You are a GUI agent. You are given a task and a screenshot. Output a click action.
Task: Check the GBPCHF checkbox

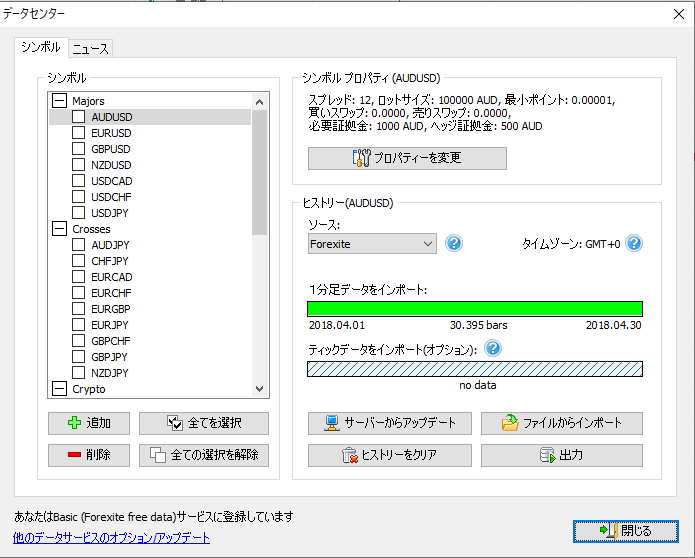(x=78, y=340)
